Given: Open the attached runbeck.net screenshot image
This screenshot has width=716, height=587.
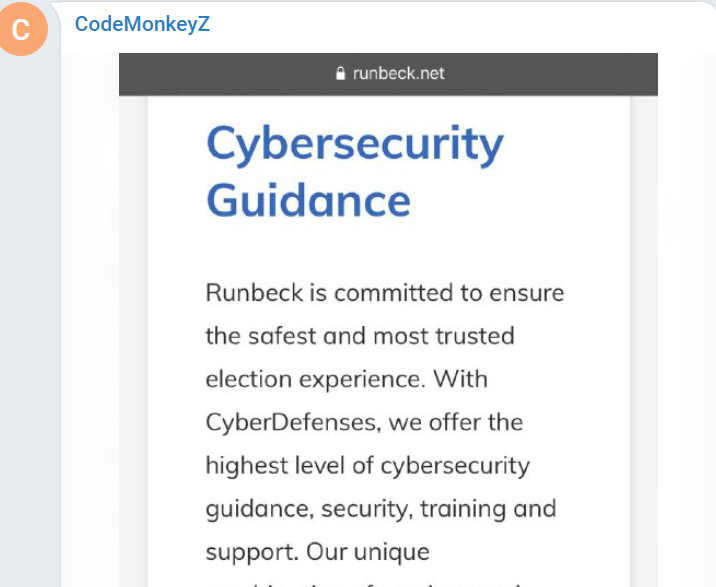Looking at the screenshot, I should click(388, 320).
